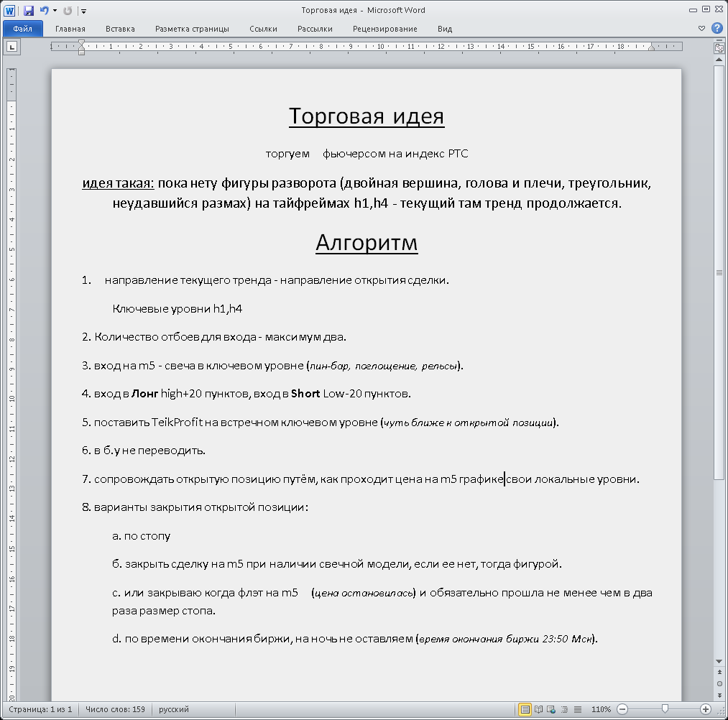The width and height of the screenshot is (728, 720).
Task: Switch to the Вставка ribbon tab
Action: (x=120, y=29)
